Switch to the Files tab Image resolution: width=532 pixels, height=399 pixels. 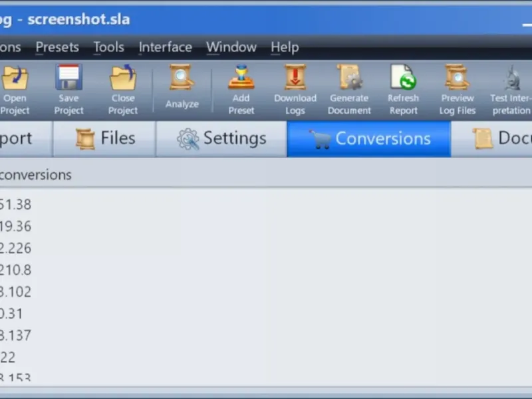[x=104, y=139]
